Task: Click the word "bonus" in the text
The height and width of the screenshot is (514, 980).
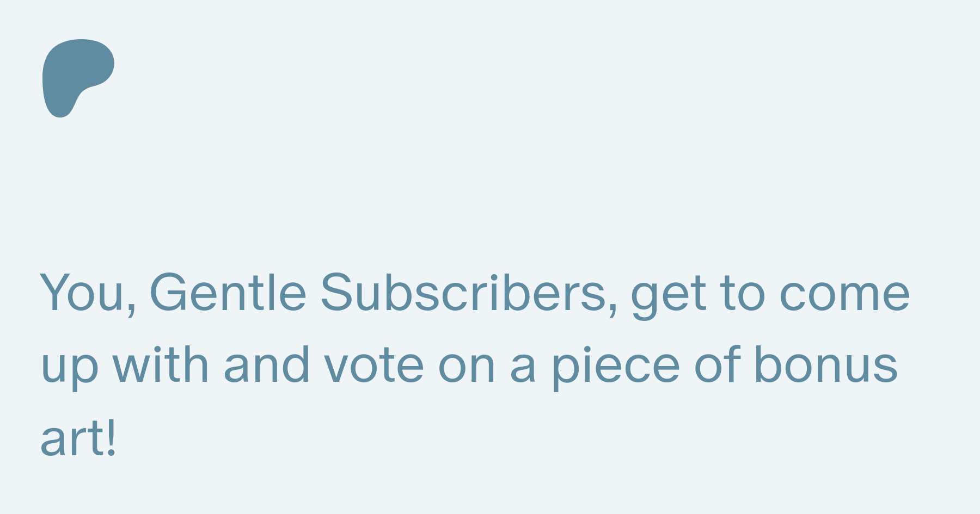Action: (x=825, y=364)
